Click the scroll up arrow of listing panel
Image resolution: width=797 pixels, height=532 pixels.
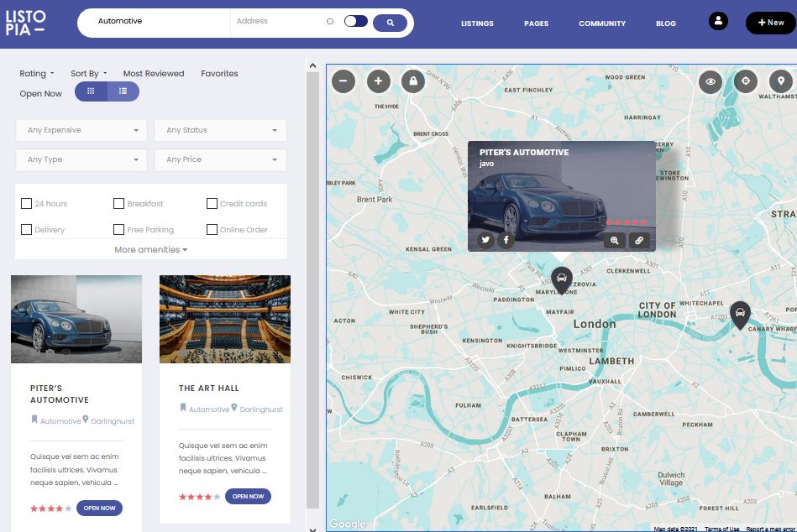312,65
